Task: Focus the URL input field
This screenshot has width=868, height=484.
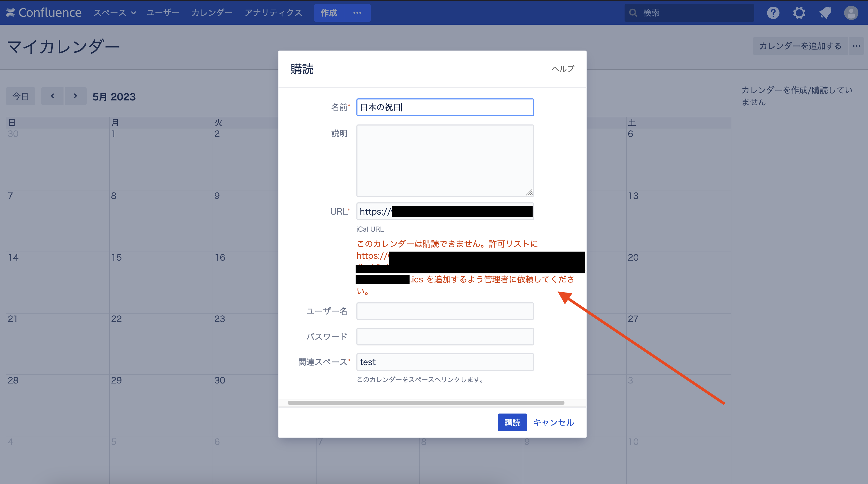Action: [x=445, y=211]
